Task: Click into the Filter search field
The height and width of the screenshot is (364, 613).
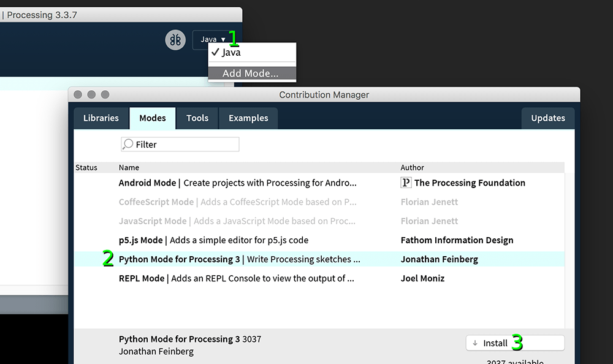Action: 180,144
